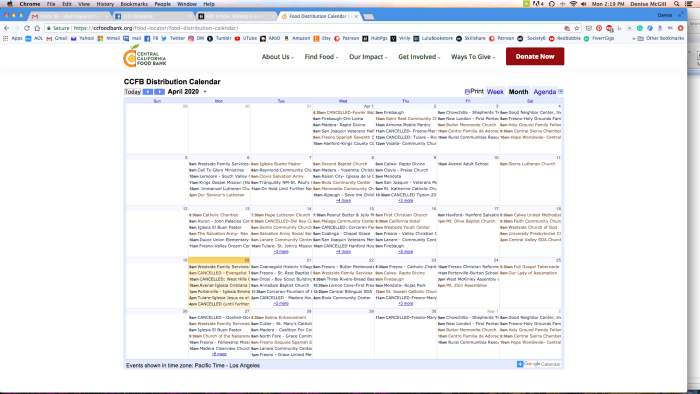Expand the Our Impact menu
700x394 pixels.
click(x=368, y=57)
